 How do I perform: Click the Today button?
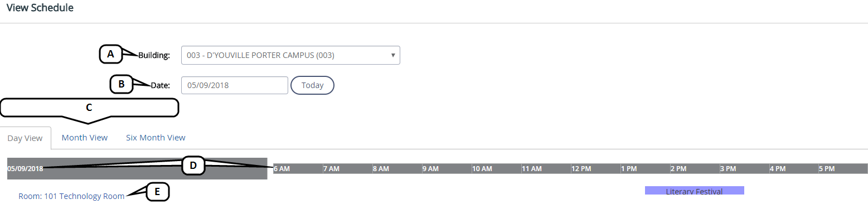click(x=312, y=85)
